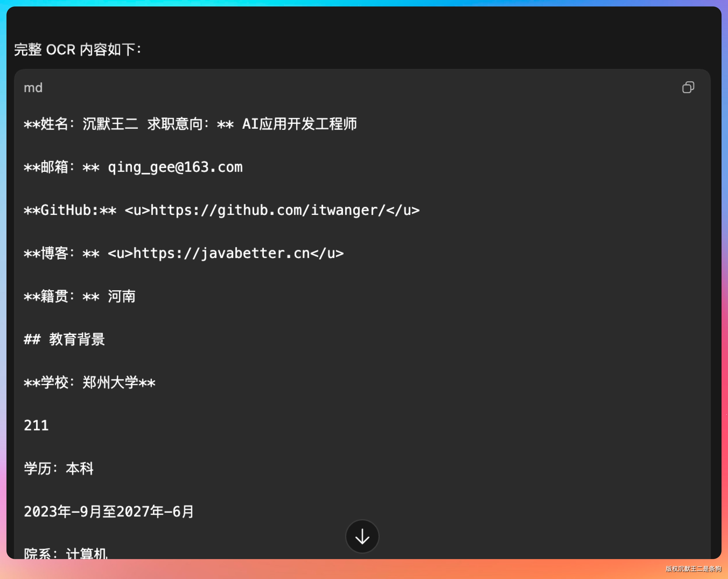Click the ## 教育背景 heading line

tap(64, 340)
